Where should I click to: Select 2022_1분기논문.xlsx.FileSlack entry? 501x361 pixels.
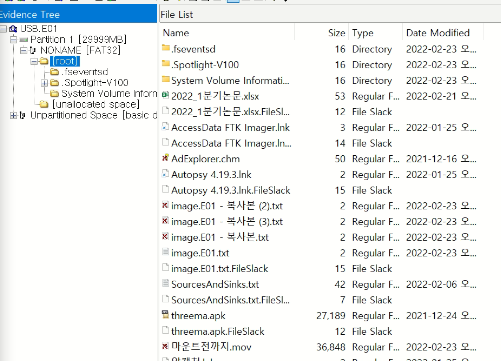tap(230, 112)
